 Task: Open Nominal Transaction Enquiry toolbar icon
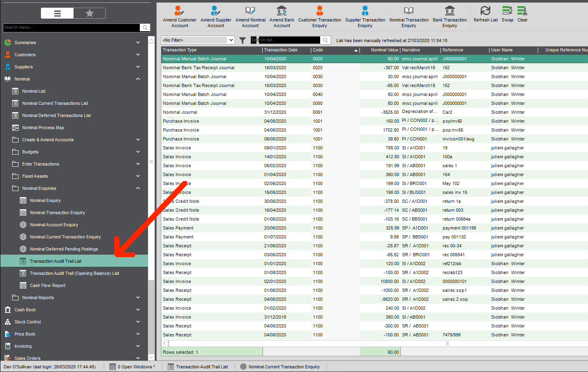tap(408, 11)
